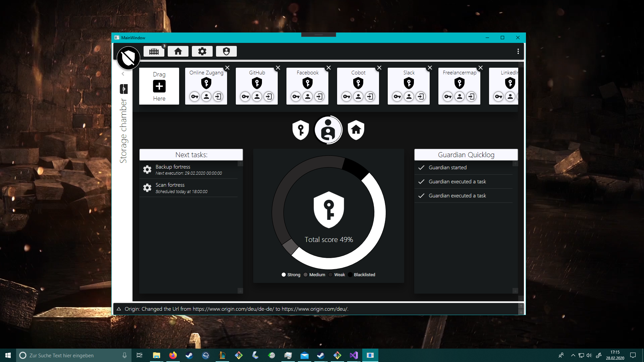
Task: Click the user icon on Cobot card
Action: coord(359,97)
